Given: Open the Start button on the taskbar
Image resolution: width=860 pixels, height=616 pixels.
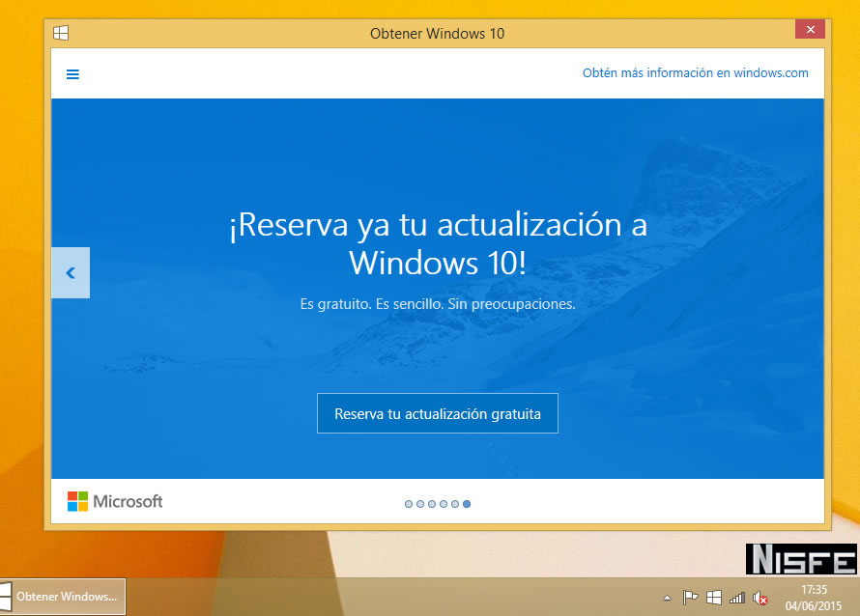Looking at the screenshot, I should point(5,597).
